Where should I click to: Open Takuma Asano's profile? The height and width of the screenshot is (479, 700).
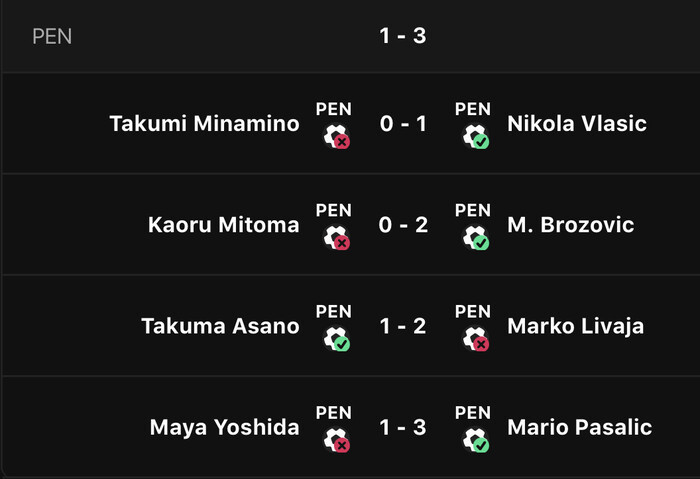tap(221, 326)
